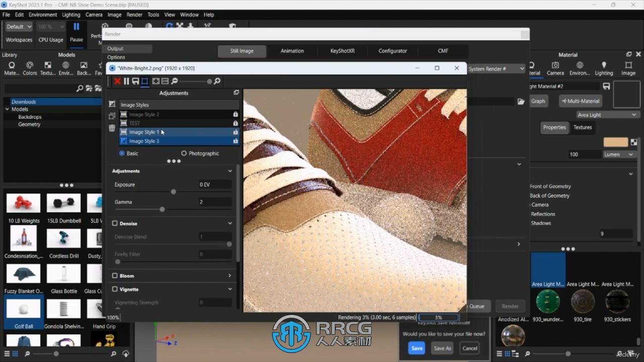Open the Material Graph button
Image resolution: width=644 pixels, height=362 pixels.
538,101
